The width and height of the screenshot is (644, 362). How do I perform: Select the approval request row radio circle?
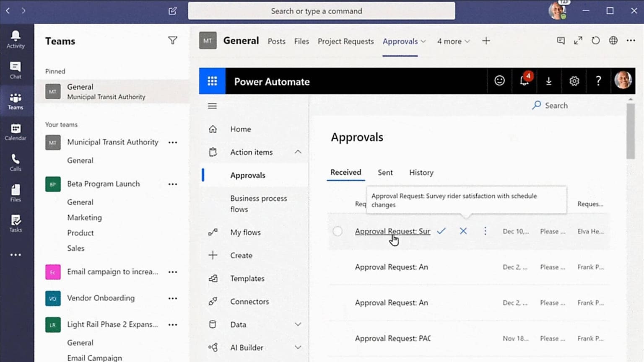[x=338, y=231]
